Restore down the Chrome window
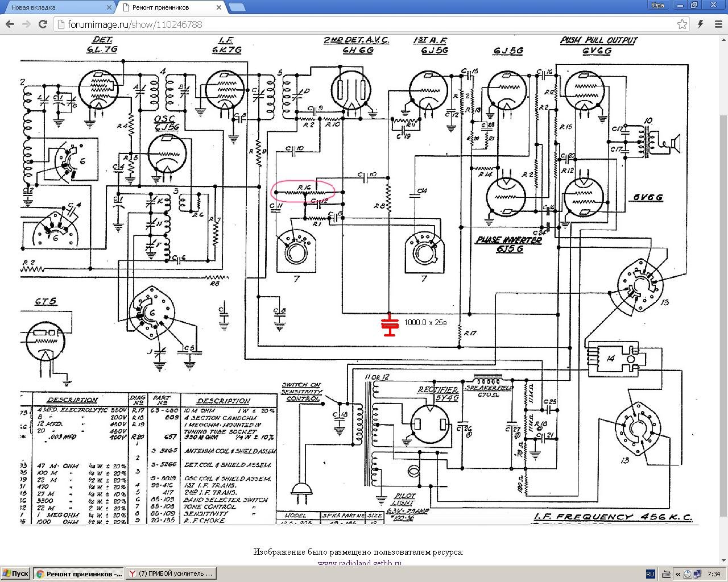This screenshot has width=728, height=582. coord(694,5)
